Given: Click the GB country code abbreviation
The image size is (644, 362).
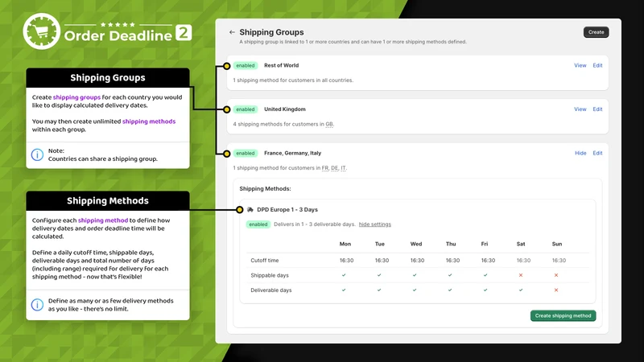Looking at the screenshot, I should tap(329, 124).
